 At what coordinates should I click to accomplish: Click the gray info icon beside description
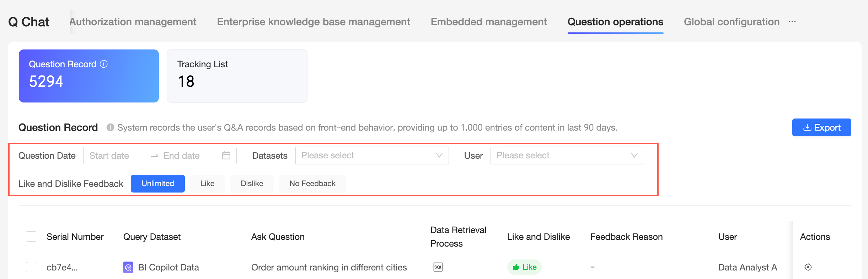coord(110,127)
